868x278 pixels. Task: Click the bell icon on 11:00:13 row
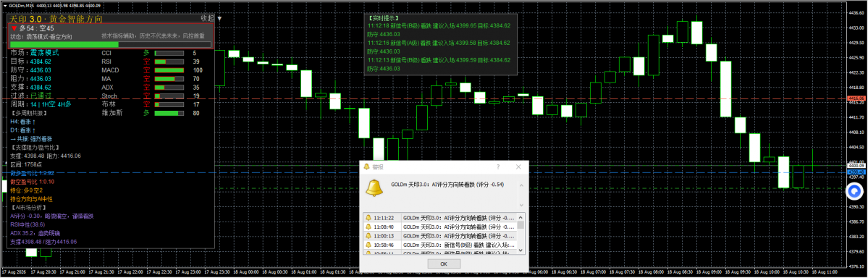click(x=368, y=235)
